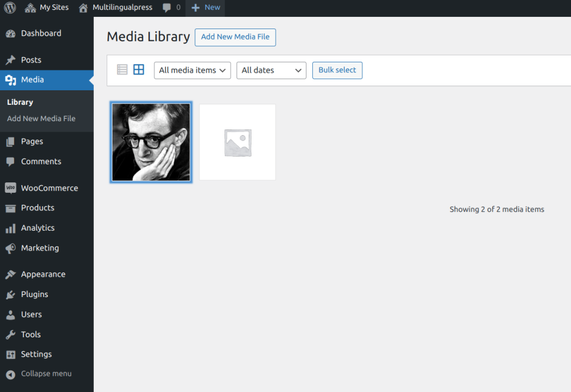
Task: Click the Multilingualpress home icon
Action: pyautogui.click(x=83, y=8)
